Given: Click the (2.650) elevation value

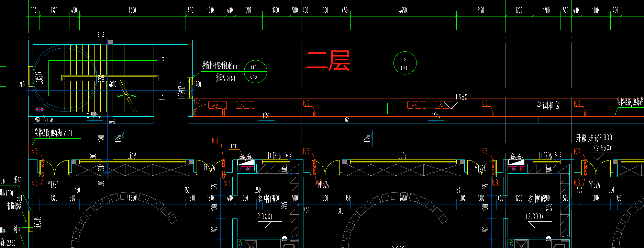Looking at the screenshot, I should pyautogui.click(x=603, y=148).
